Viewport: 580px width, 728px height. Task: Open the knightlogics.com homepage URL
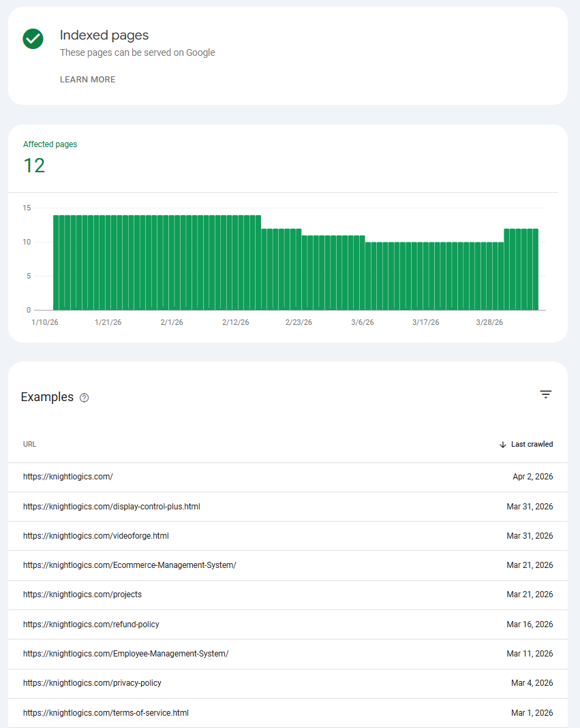(68, 476)
